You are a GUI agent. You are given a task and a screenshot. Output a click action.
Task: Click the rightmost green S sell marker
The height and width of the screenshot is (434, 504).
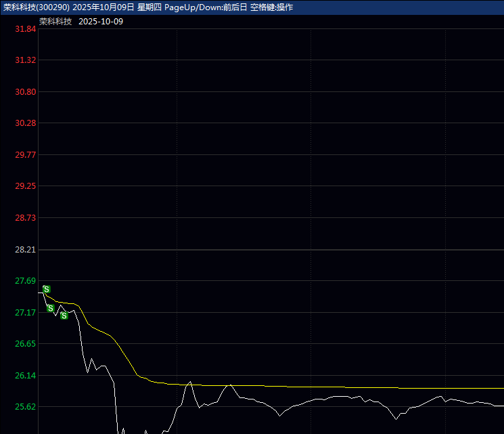tap(64, 316)
